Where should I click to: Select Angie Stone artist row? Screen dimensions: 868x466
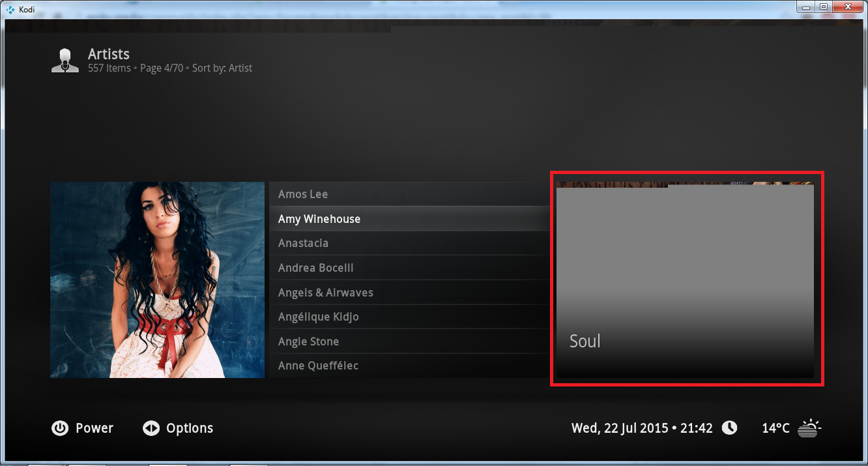409,342
